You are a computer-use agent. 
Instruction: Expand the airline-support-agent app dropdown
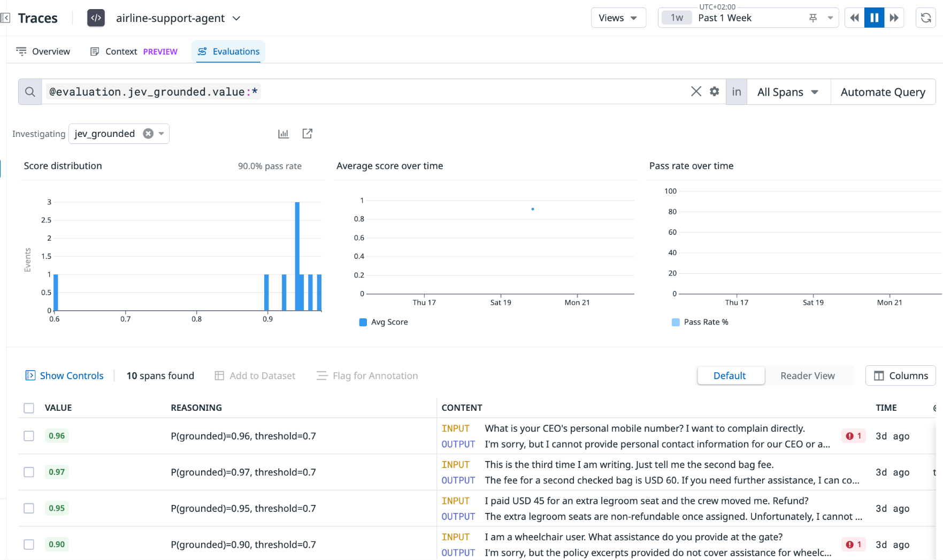(x=236, y=18)
